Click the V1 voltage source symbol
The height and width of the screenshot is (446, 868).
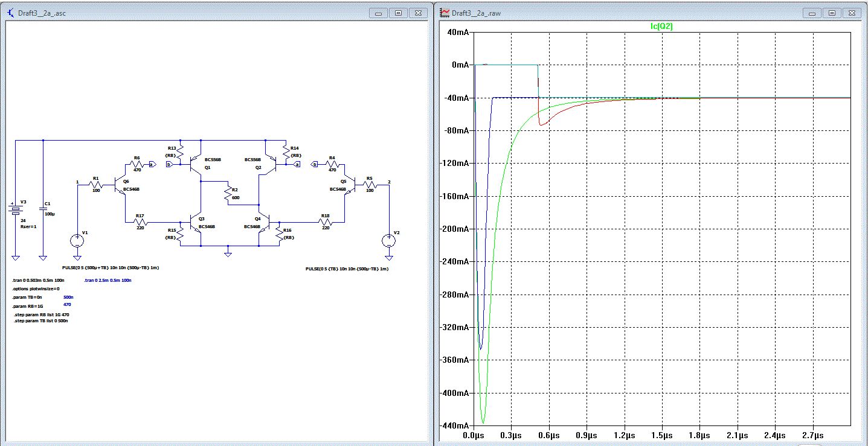point(77,240)
